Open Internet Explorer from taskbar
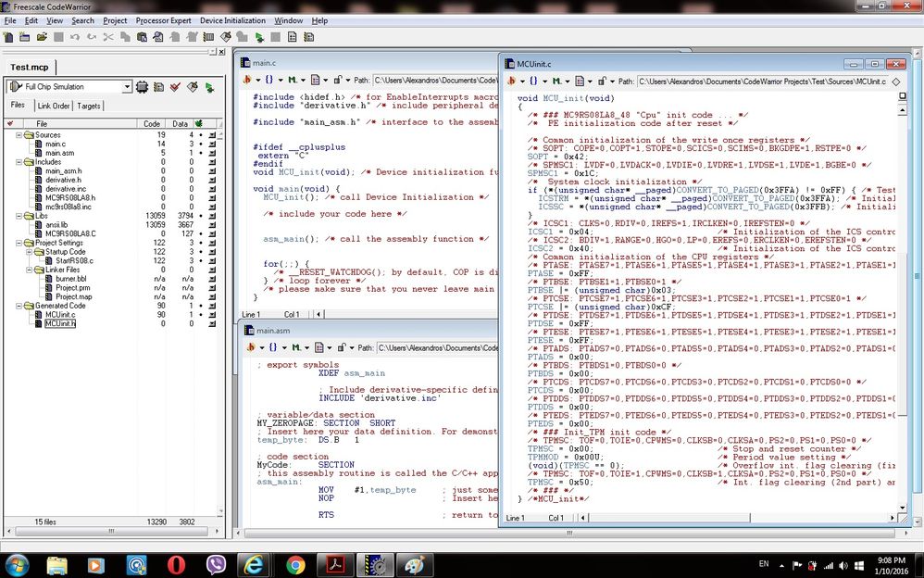The image size is (924, 578). [x=254, y=565]
